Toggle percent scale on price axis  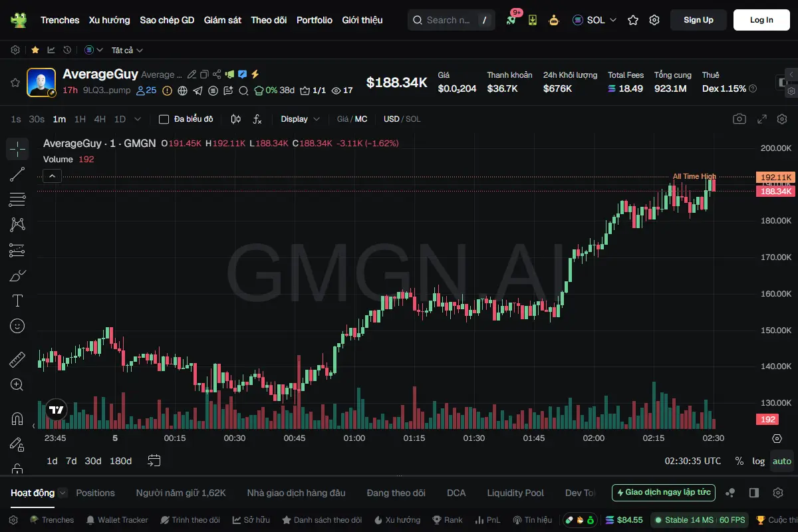click(x=739, y=461)
